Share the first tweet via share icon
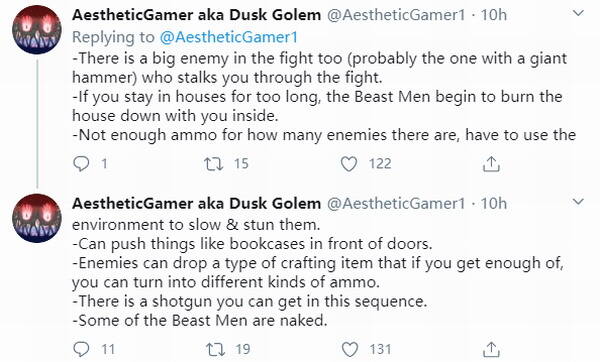Viewport: 600px width, 362px height. pos(491,164)
